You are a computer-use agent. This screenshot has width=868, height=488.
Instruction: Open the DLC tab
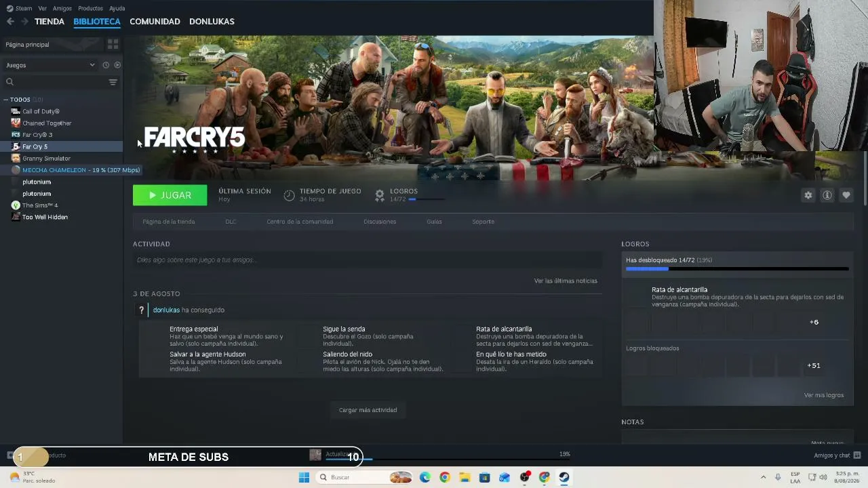(x=231, y=222)
